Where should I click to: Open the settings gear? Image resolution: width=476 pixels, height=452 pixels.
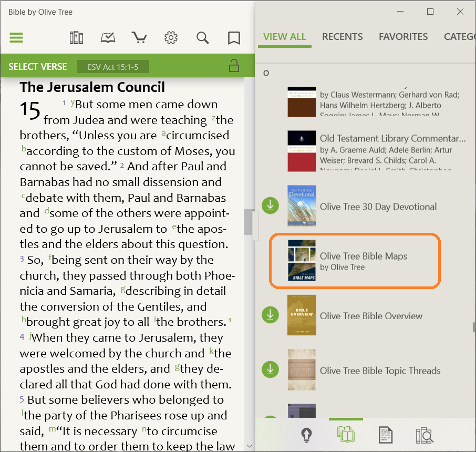(x=171, y=38)
